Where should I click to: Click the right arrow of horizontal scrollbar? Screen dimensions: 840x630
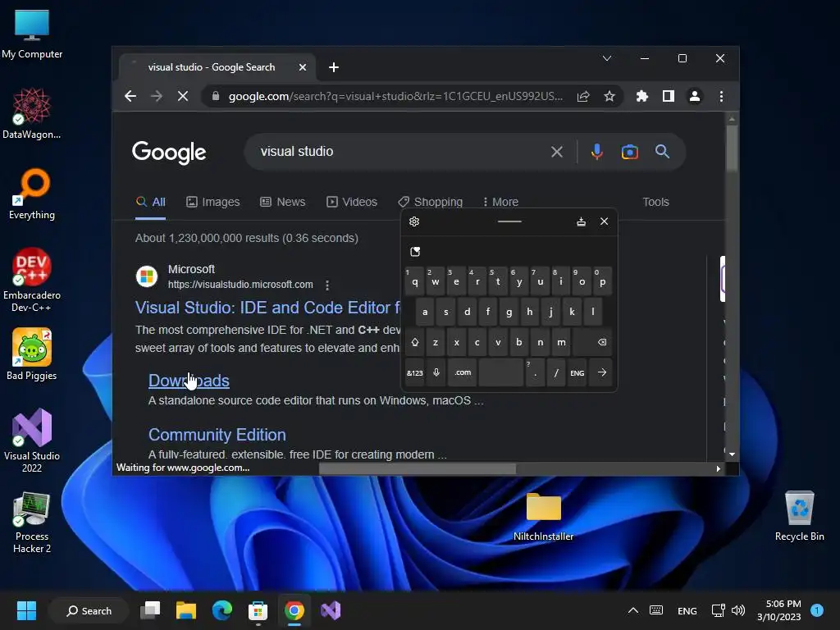click(719, 468)
